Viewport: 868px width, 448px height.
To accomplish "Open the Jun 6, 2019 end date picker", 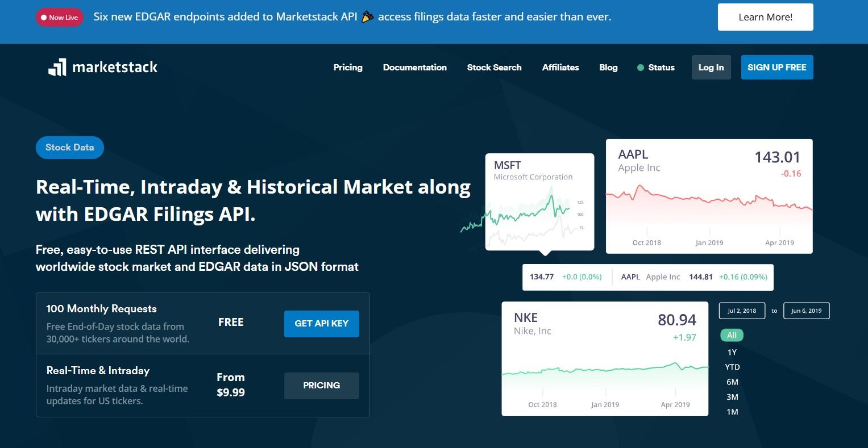I will tap(806, 311).
